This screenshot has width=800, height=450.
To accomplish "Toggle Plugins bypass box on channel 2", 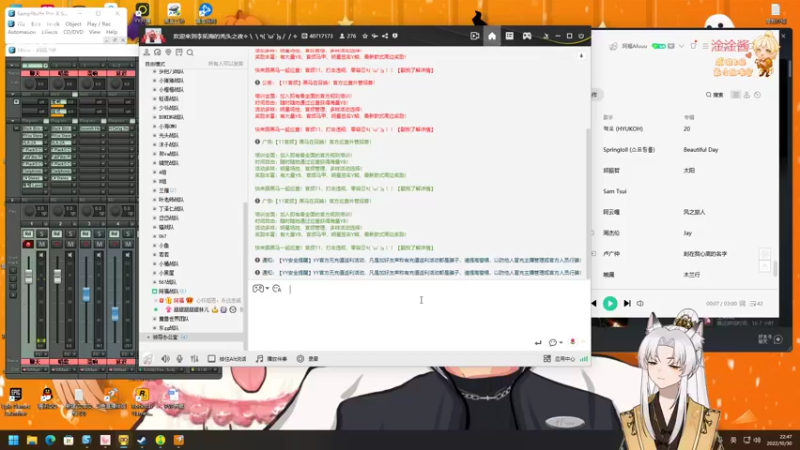I will coord(74,121).
